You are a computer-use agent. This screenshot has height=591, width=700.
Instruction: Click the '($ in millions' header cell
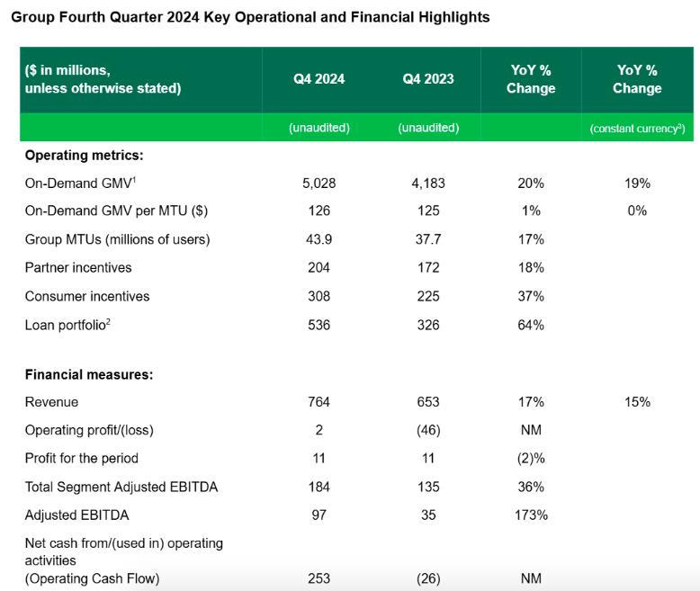(x=103, y=78)
